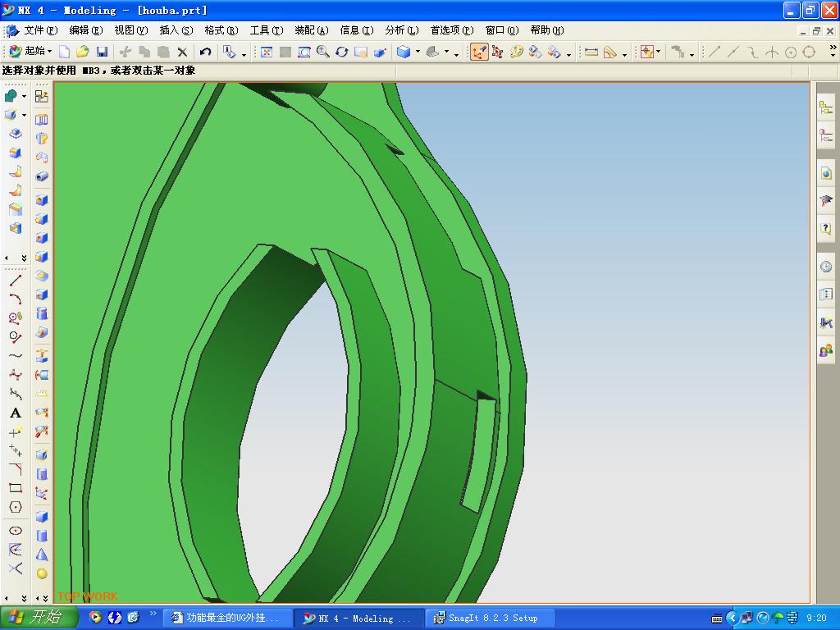The width and height of the screenshot is (840, 630).
Task: Click the Delete X icon in the toolbar
Action: pyautogui.click(x=182, y=52)
